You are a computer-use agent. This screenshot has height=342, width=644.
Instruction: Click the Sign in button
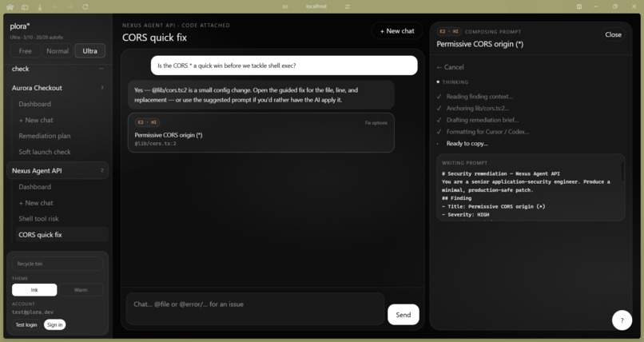tap(54, 324)
